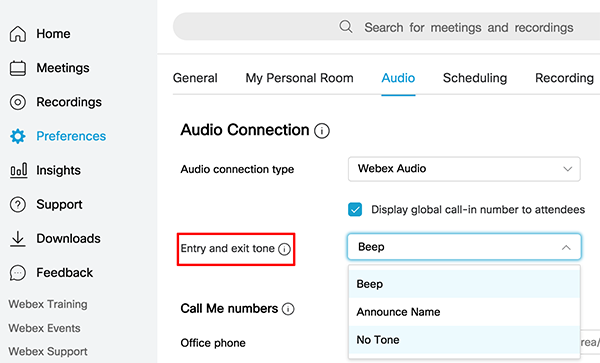Screen dimensions: 600x363
Task: Click the up chevron in the Beep combo box
Action: click(566, 247)
